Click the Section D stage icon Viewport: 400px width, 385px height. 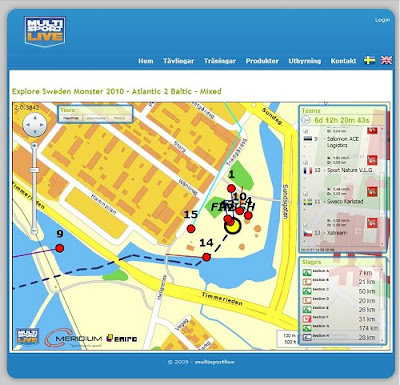pyautogui.click(x=307, y=300)
